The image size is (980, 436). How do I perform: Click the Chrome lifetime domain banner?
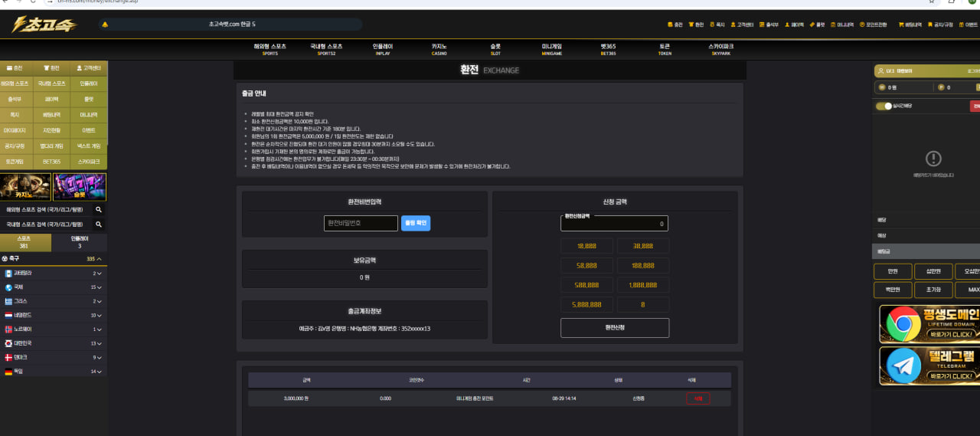(929, 323)
